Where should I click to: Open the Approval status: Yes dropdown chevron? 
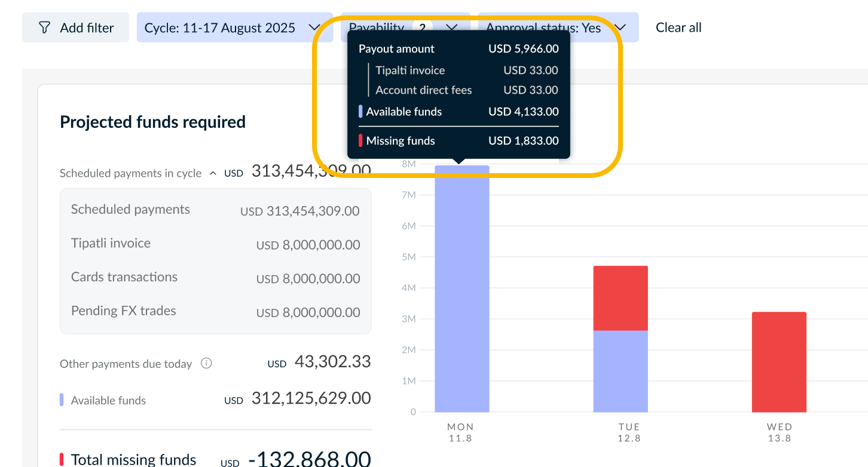(620, 27)
